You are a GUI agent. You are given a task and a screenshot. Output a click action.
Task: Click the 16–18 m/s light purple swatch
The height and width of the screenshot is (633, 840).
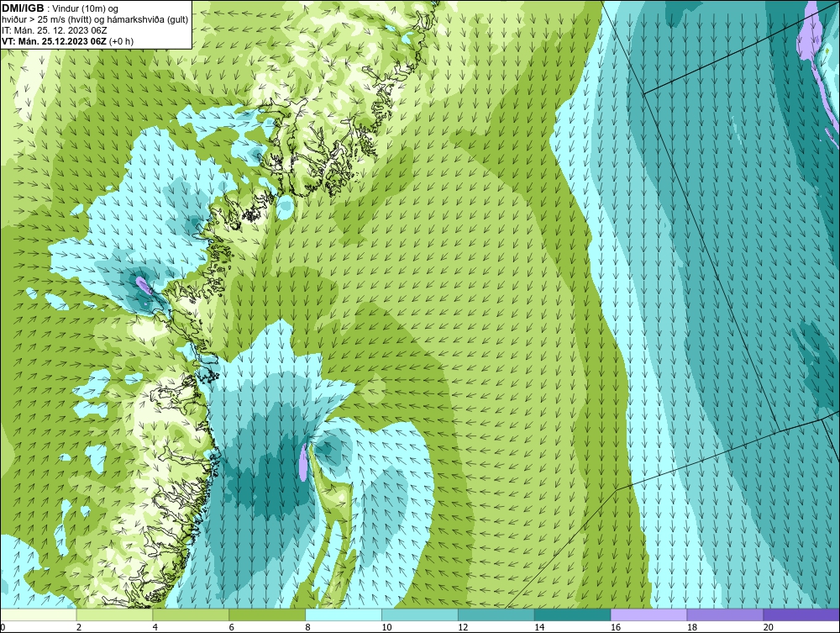pyautogui.click(x=648, y=615)
